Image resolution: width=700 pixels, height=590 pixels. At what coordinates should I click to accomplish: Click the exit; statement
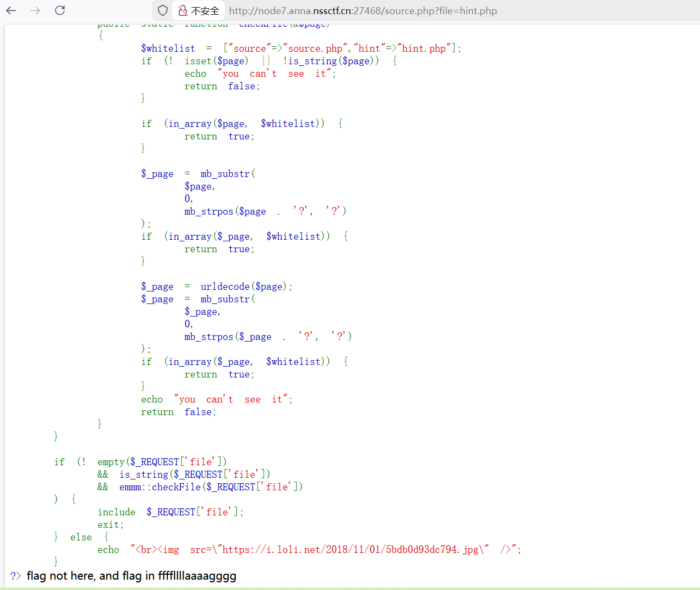(110, 525)
